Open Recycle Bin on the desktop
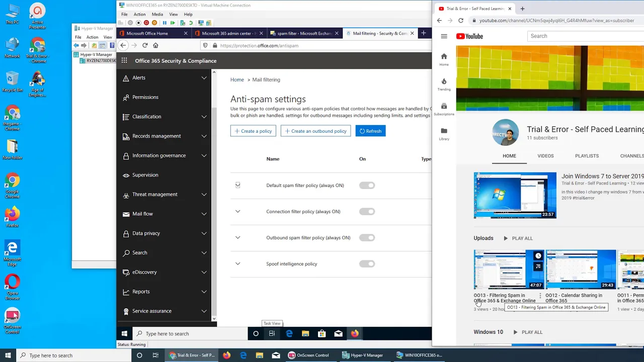The image size is (644, 362). tap(12, 81)
